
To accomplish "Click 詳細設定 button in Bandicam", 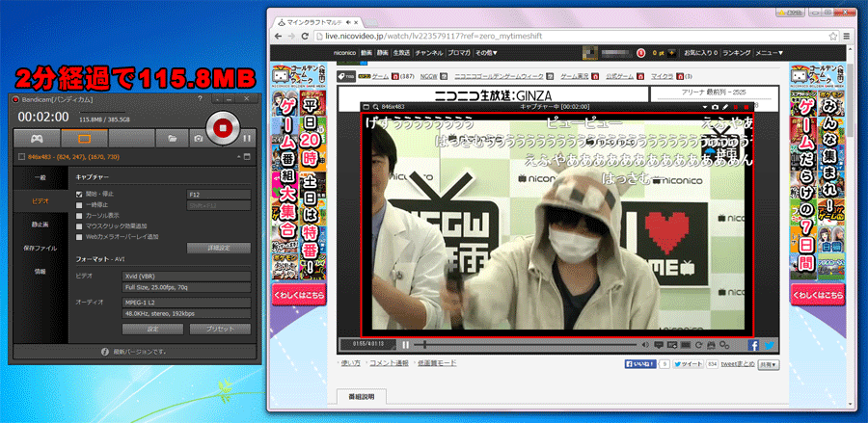I will 219,249.
